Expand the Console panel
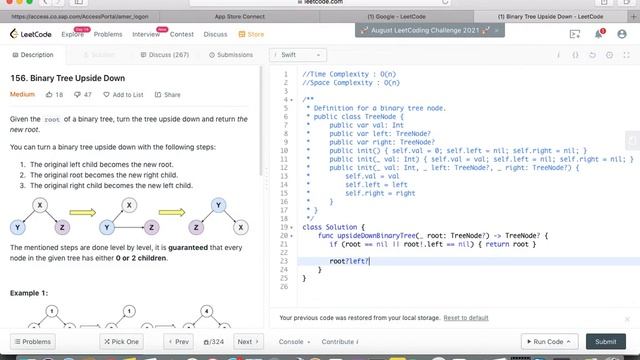The image size is (640, 360). point(294,342)
